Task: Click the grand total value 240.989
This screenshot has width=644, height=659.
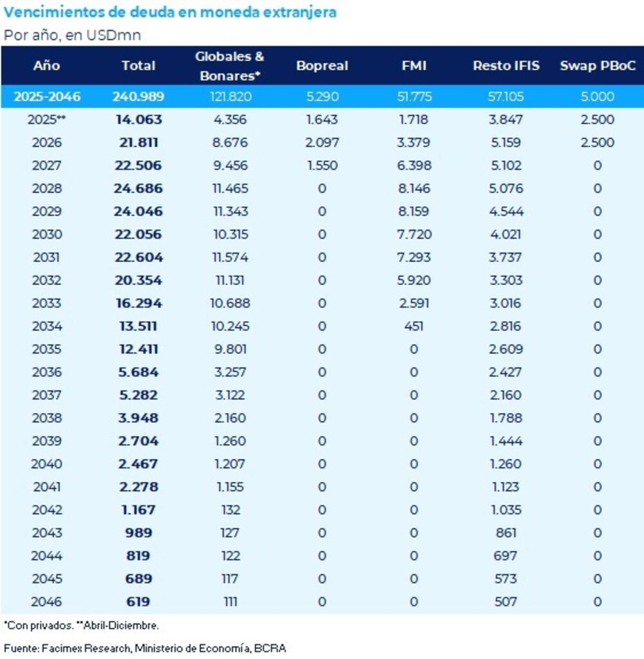Action: tap(138, 97)
